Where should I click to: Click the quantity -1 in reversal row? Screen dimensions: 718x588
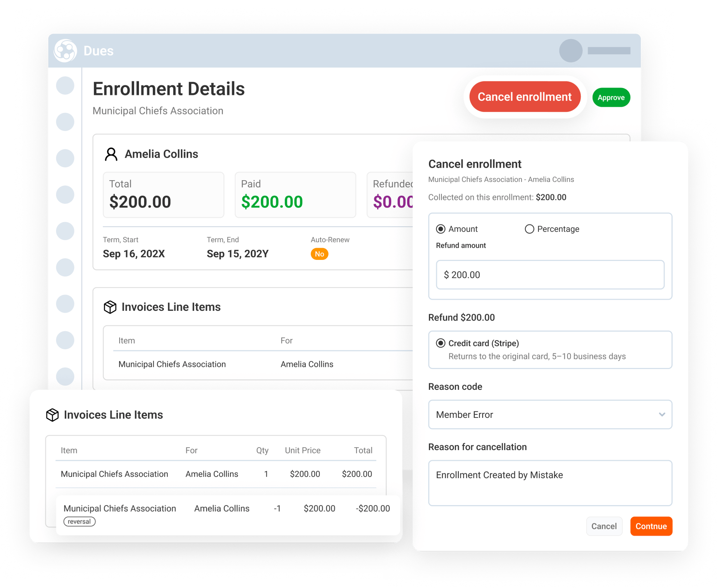tap(277, 508)
